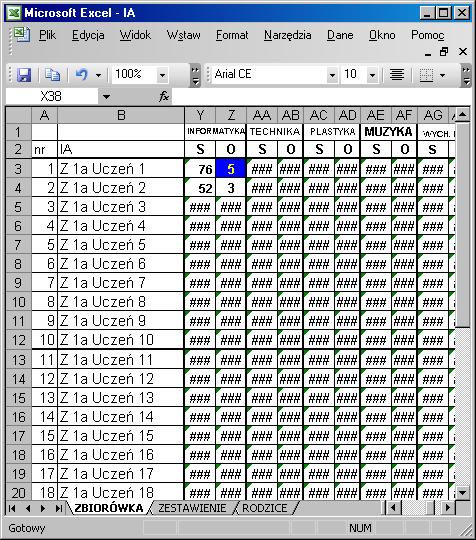Click vertical scrollbar down arrow

pyautogui.click(x=463, y=492)
